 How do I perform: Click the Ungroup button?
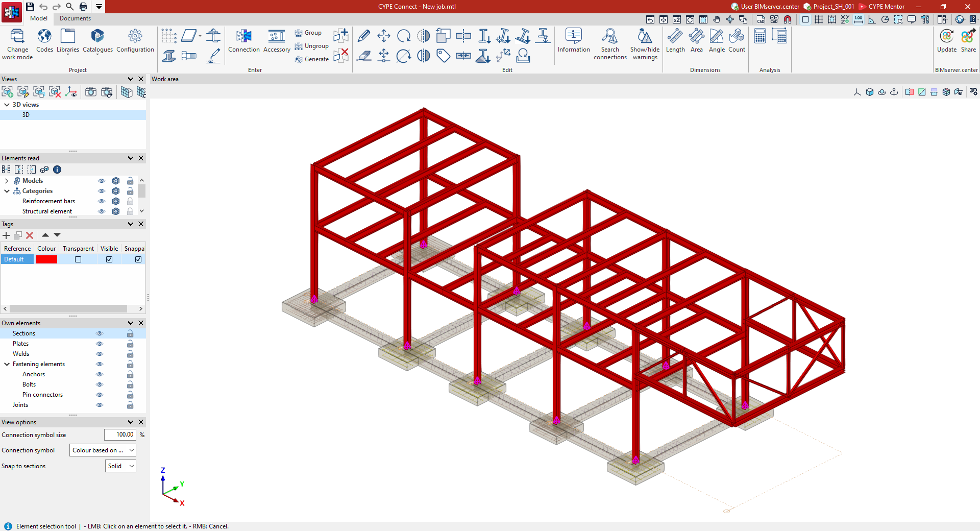(312, 46)
